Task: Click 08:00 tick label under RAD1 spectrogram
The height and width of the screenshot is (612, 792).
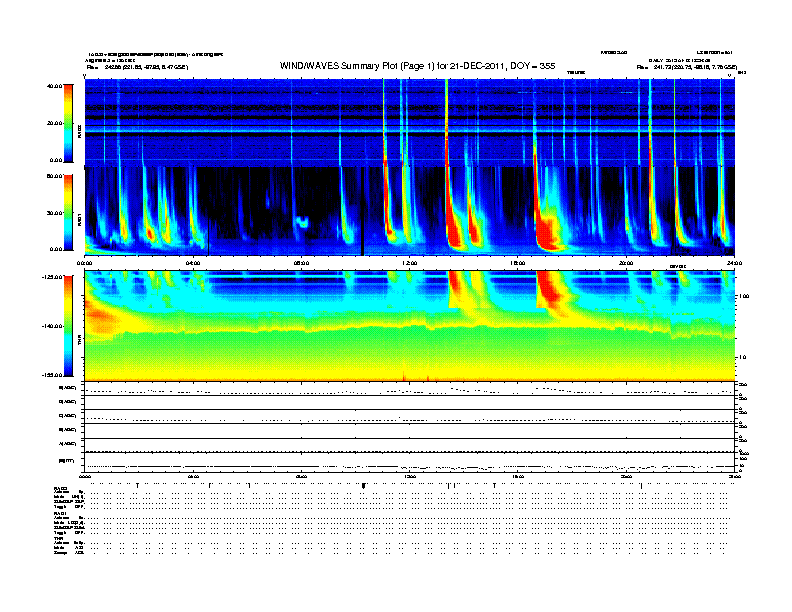Action: (x=301, y=263)
